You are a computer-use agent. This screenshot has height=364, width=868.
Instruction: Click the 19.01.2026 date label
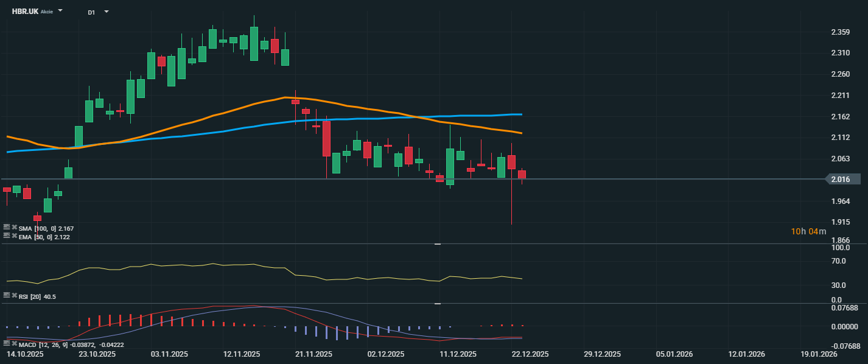click(818, 354)
